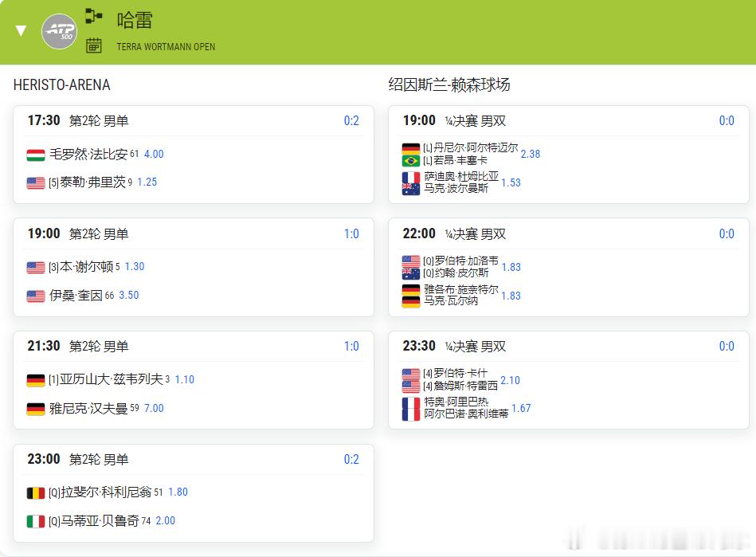Click USA flag beside 本·谢尔顿
Viewport: 756px width, 557px height.
tap(36, 267)
